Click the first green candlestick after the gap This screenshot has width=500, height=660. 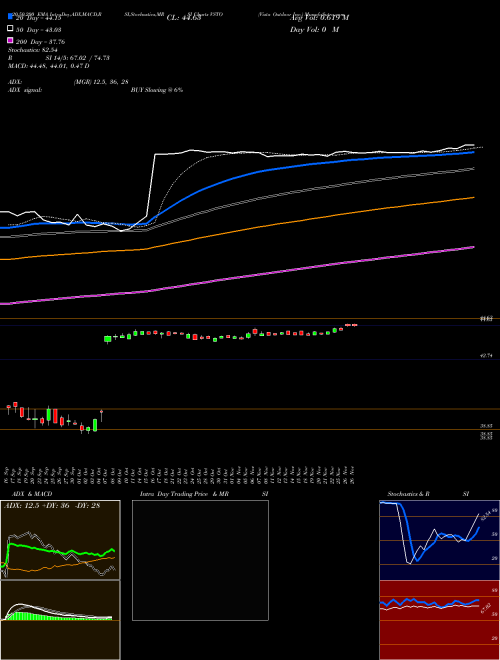[108, 339]
